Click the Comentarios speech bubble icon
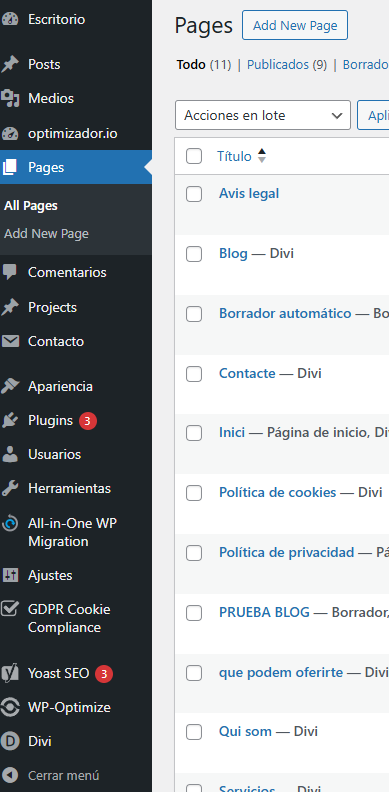This screenshot has height=792, width=389. tap(10, 272)
